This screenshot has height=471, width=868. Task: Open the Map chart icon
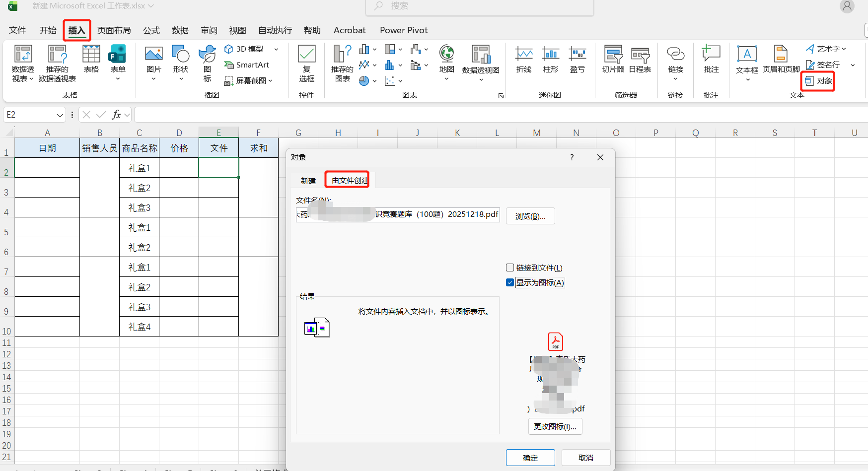tap(446, 63)
